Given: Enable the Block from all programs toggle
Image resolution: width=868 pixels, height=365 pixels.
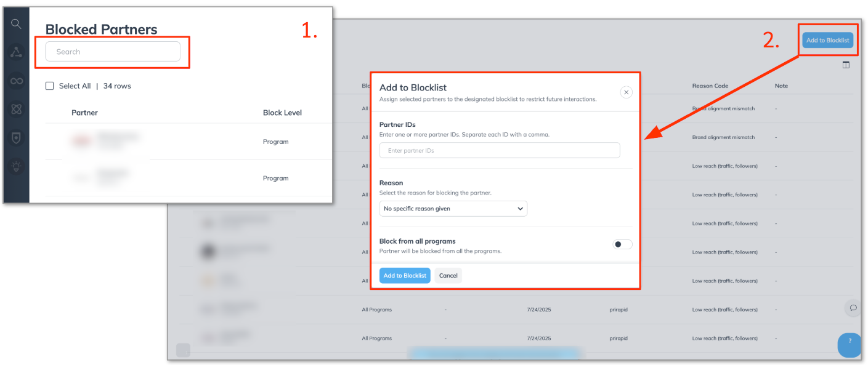Looking at the screenshot, I should (622, 244).
